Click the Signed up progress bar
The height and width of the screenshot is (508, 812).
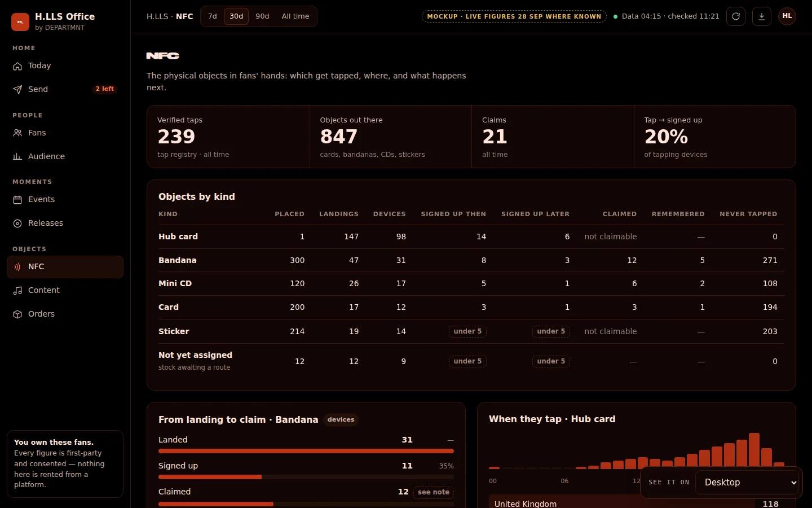pos(306,477)
